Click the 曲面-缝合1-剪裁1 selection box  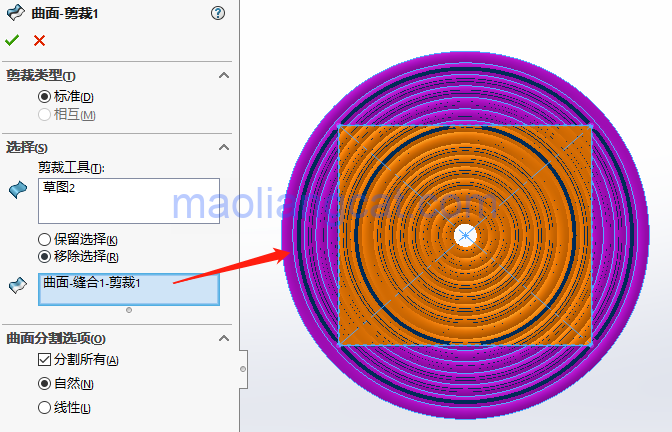click(x=129, y=289)
